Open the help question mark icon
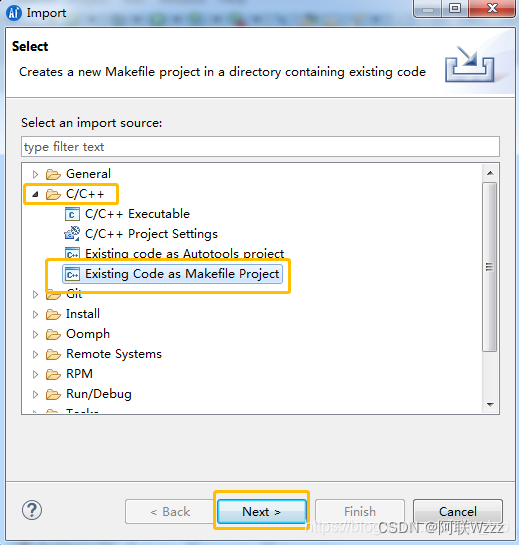 click(32, 510)
